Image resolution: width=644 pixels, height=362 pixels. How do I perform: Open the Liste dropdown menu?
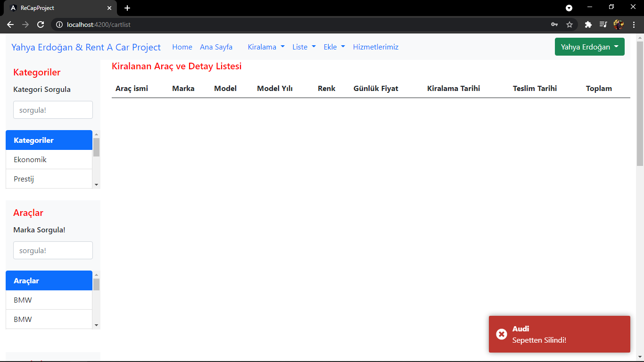304,47
